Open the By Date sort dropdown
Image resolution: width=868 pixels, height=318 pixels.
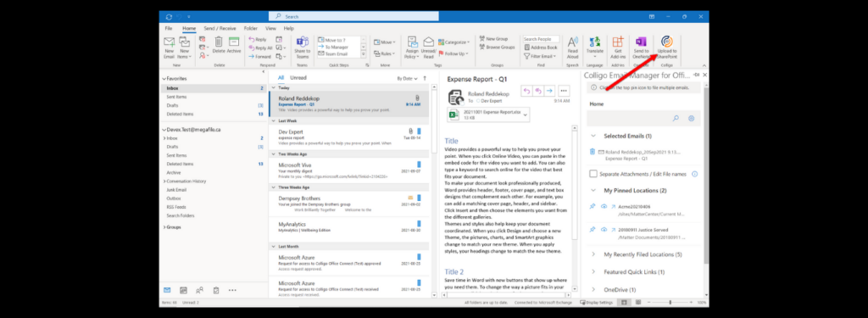(408, 79)
